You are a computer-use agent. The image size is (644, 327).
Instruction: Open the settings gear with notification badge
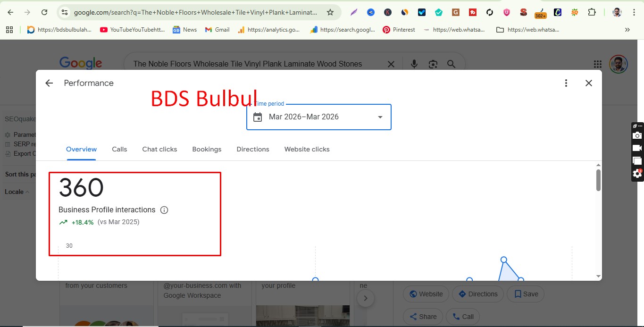click(637, 174)
